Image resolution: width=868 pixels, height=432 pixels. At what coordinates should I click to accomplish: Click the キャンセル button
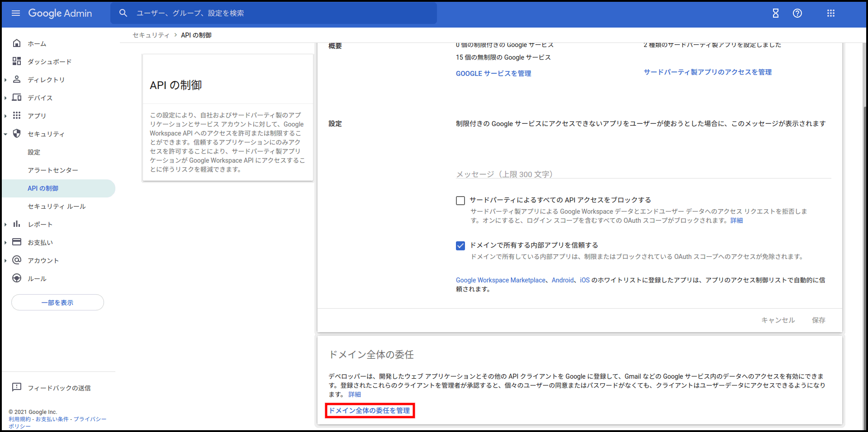click(778, 320)
